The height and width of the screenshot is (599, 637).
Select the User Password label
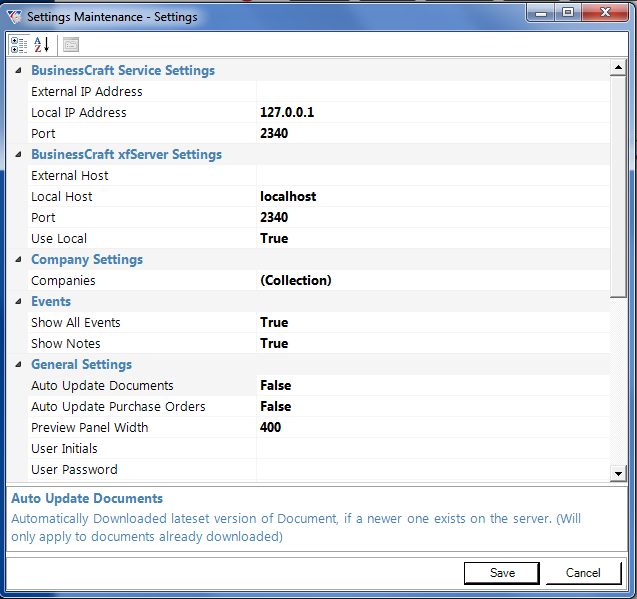tap(74, 470)
